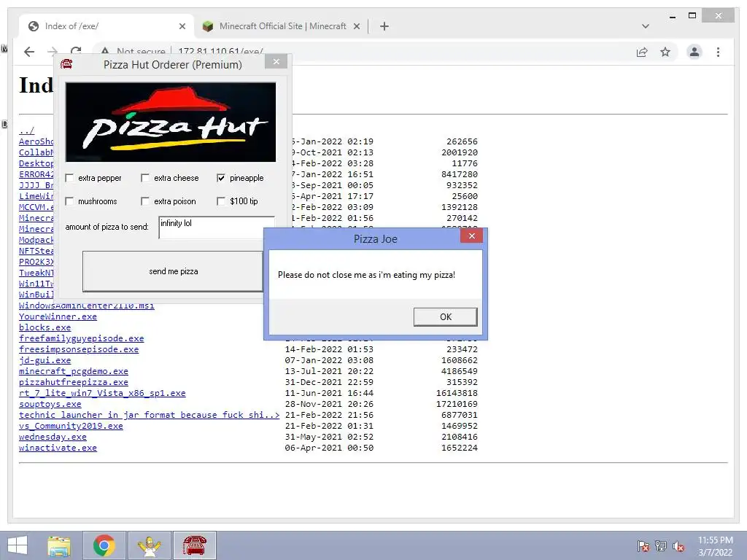Screen dimensions: 747x560
Task: Click the network tray icon
Action: click(661, 545)
